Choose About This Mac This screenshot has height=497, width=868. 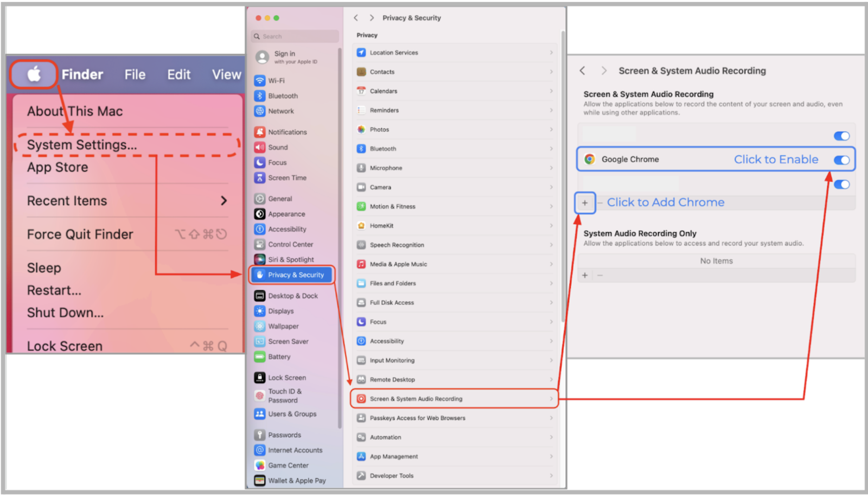pos(75,111)
